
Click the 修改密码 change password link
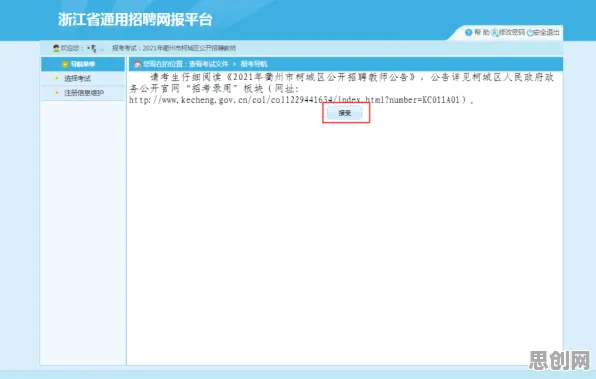pos(512,33)
